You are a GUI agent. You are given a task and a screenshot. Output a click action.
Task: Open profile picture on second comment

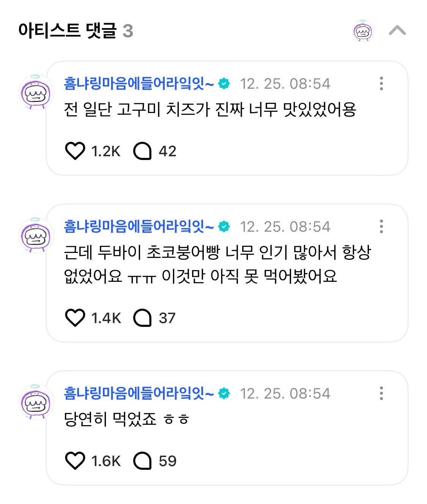click(x=35, y=235)
